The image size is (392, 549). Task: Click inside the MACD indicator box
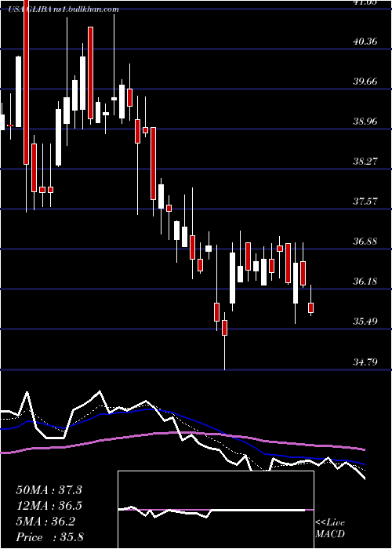[216, 510]
